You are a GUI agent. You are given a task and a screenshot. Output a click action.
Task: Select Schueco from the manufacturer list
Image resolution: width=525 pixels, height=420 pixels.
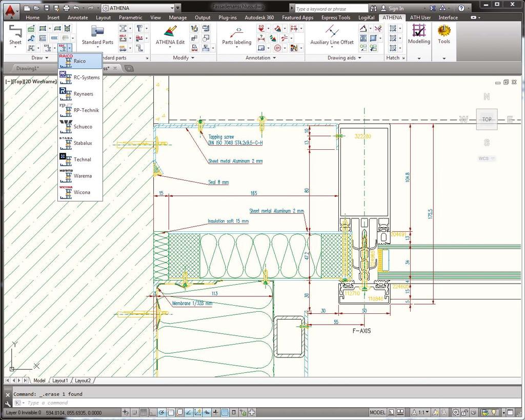coord(80,127)
